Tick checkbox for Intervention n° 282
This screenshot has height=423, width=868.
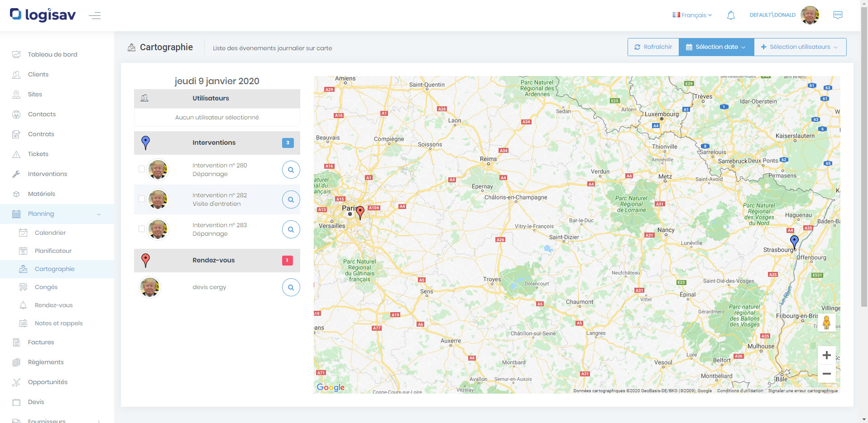(142, 199)
